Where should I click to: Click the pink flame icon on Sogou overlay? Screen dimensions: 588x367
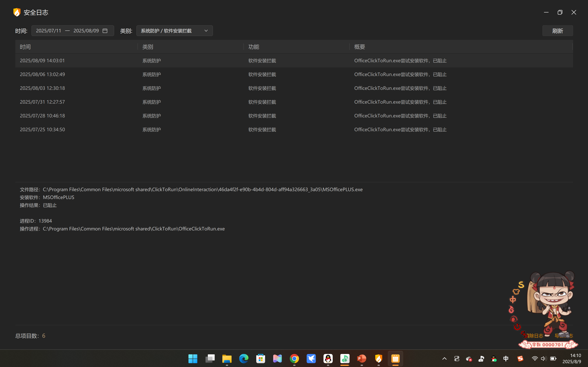511,309
